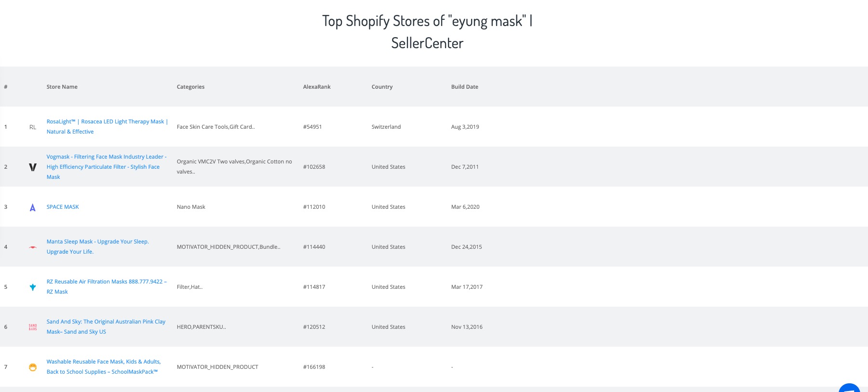Click the Categories column header
Image resolution: width=868 pixels, height=392 pixels.
(x=190, y=87)
